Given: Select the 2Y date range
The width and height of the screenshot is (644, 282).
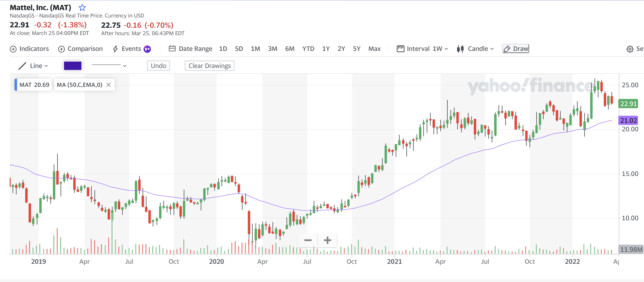Looking at the screenshot, I should click(341, 49).
